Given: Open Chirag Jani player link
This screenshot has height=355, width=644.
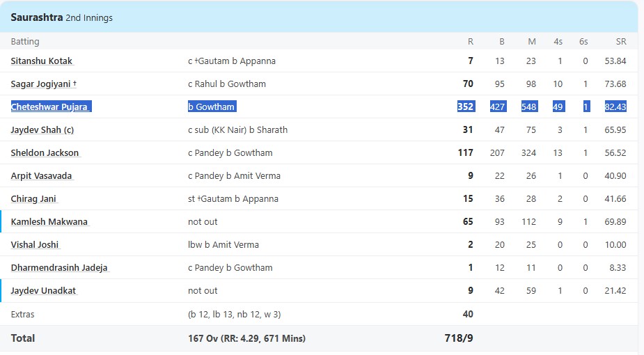Looking at the screenshot, I should point(33,198).
